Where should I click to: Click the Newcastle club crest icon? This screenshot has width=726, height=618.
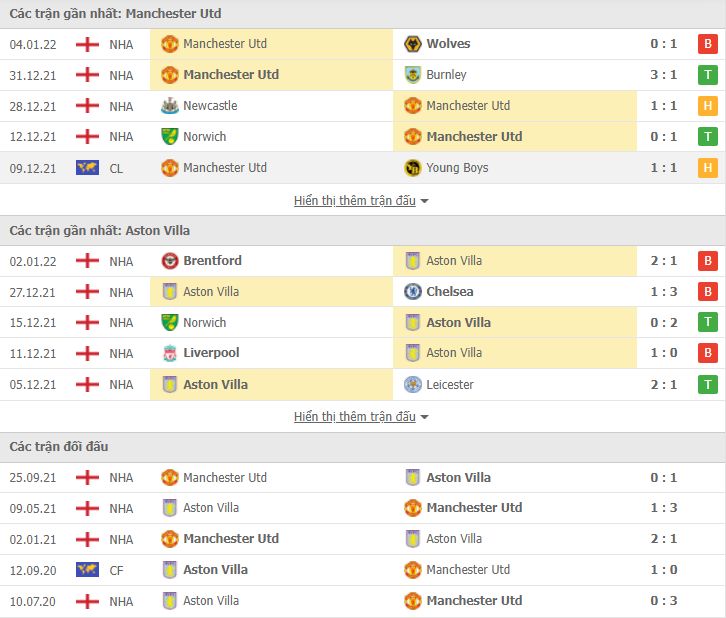(169, 106)
